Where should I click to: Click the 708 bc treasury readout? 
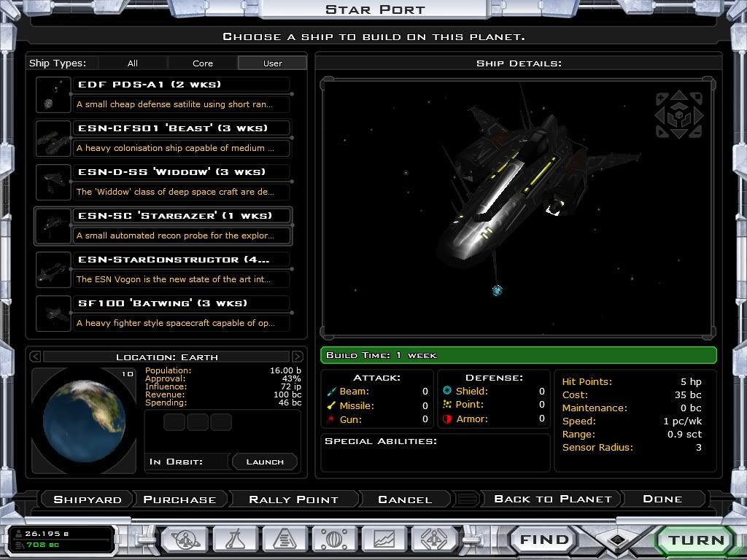coord(42,545)
